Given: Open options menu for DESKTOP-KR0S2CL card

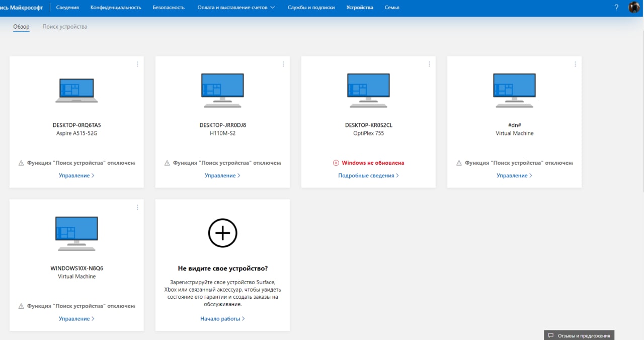Looking at the screenshot, I should [429, 64].
